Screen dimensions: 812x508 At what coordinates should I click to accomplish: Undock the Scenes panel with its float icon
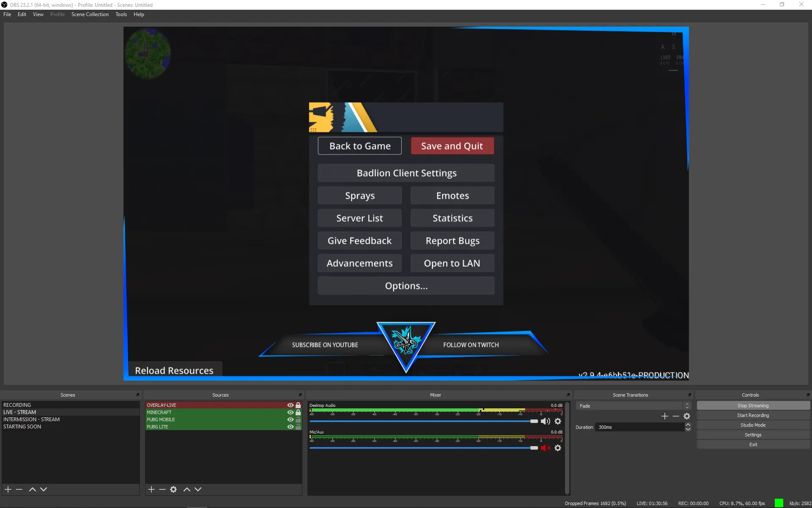coord(138,395)
